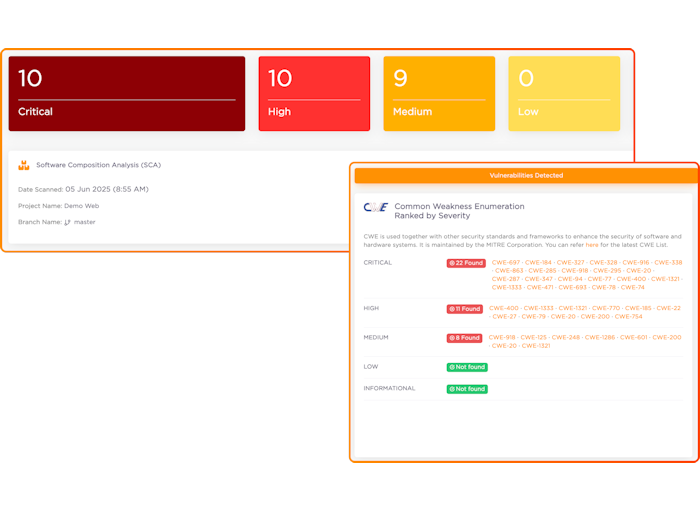The height and width of the screenshot is (511, 700).
Task: Open the CWE-78 link
Action: 604,287
